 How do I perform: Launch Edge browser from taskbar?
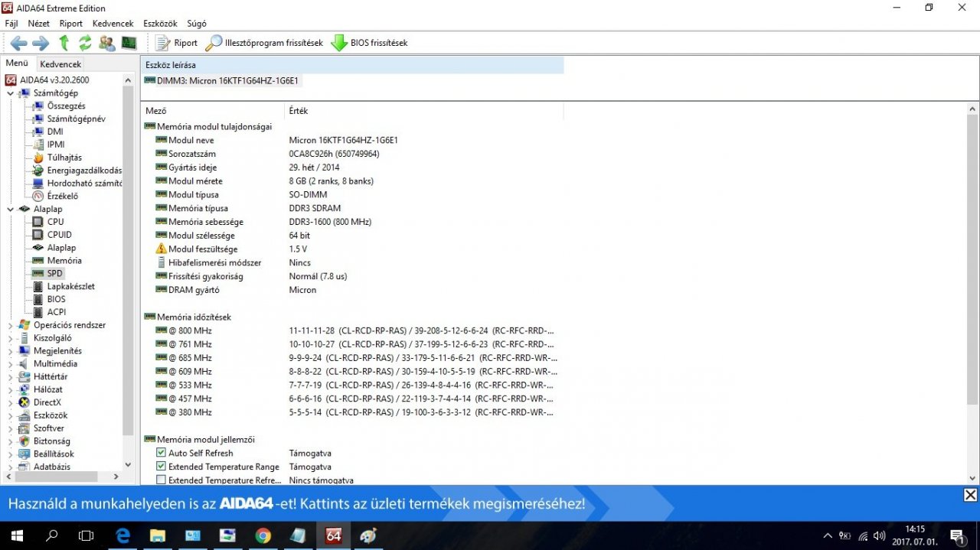[122, 535]
